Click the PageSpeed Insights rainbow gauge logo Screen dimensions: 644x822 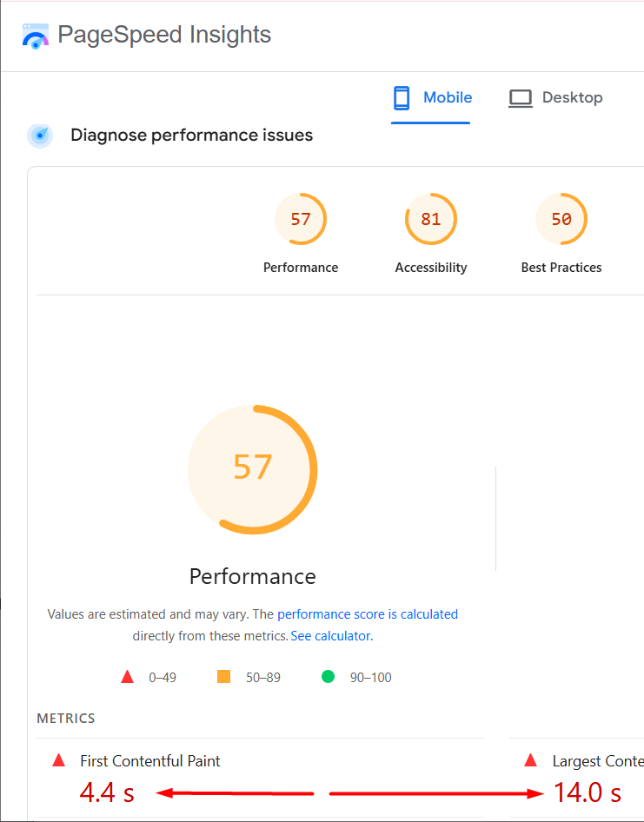pos(35,35)
